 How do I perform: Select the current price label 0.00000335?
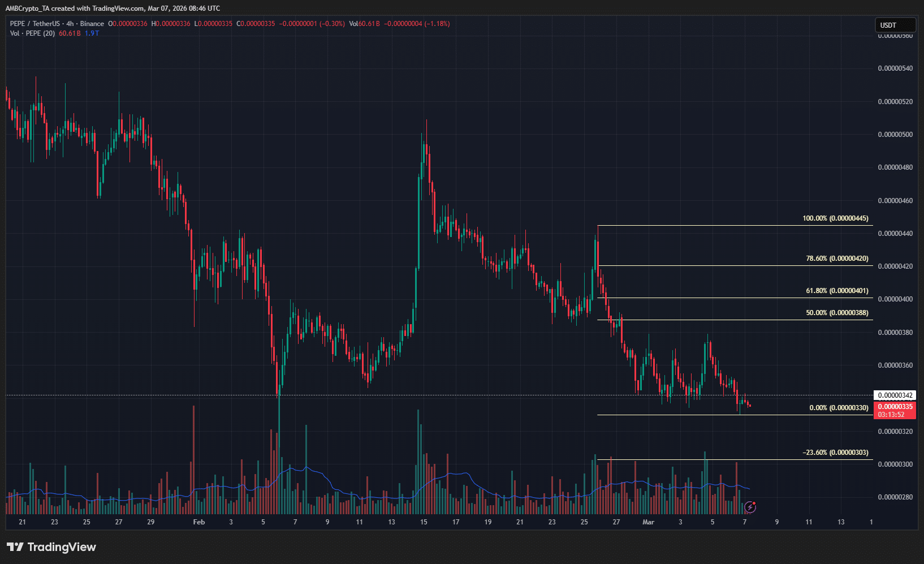[895, 406]
